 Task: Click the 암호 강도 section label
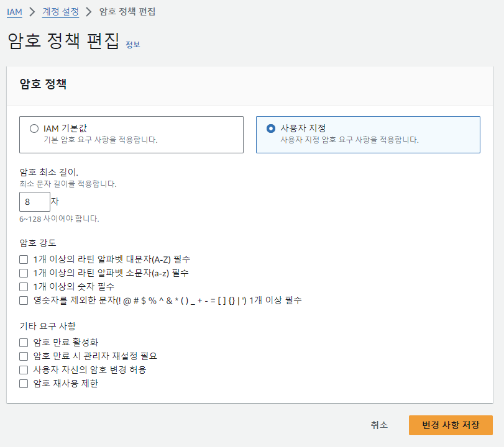(38, 243)
